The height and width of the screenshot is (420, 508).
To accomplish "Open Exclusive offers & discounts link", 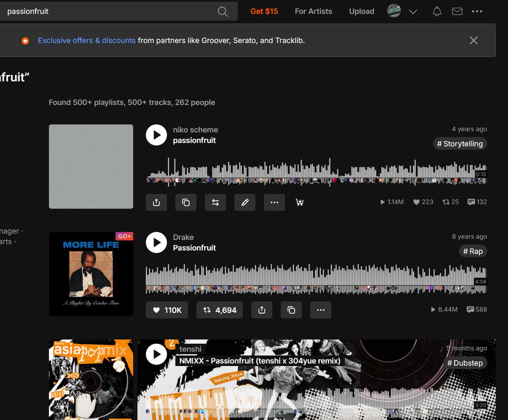I will (x=87, y=41).
